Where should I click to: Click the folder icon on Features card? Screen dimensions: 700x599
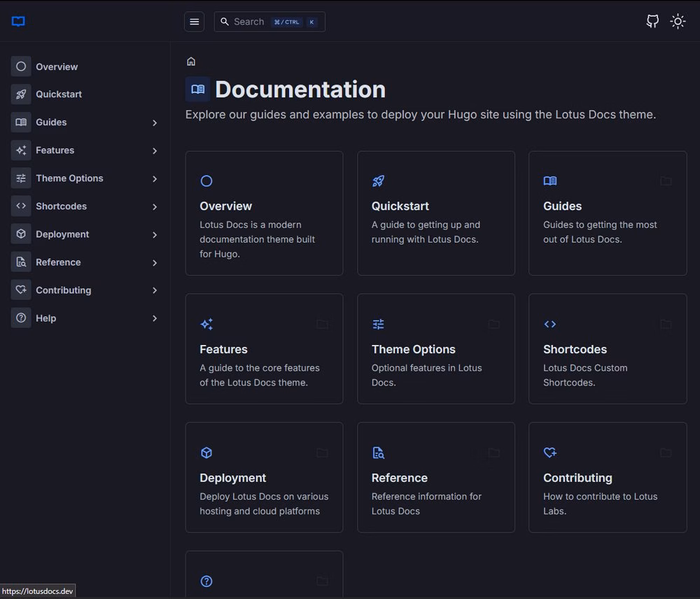(322, 324)
